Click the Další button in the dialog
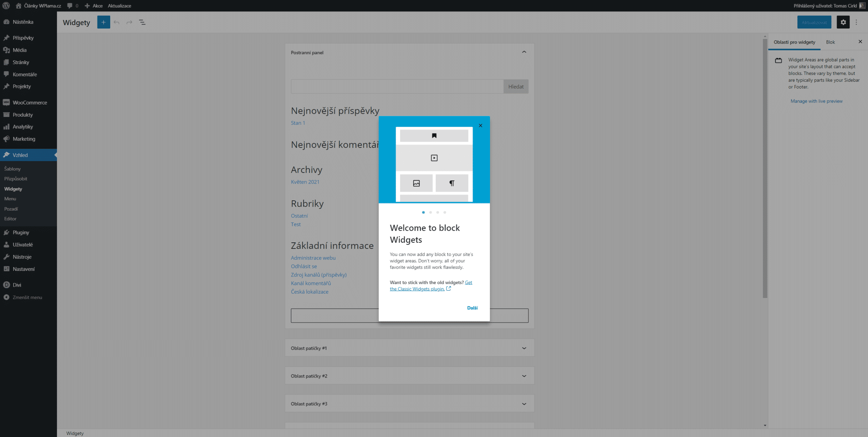 (x=472, y=307)
